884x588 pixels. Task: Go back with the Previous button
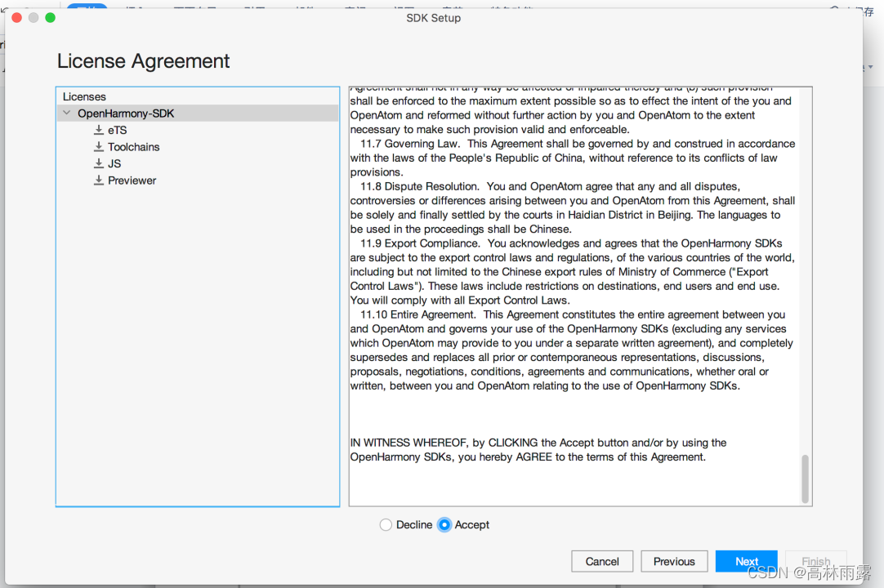pos(674,562)
